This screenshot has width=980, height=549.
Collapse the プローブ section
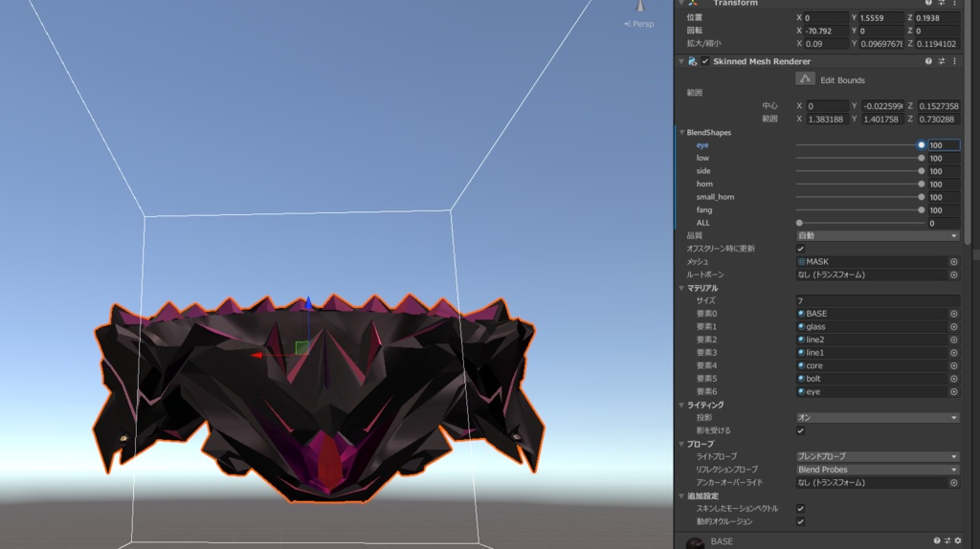681,444
